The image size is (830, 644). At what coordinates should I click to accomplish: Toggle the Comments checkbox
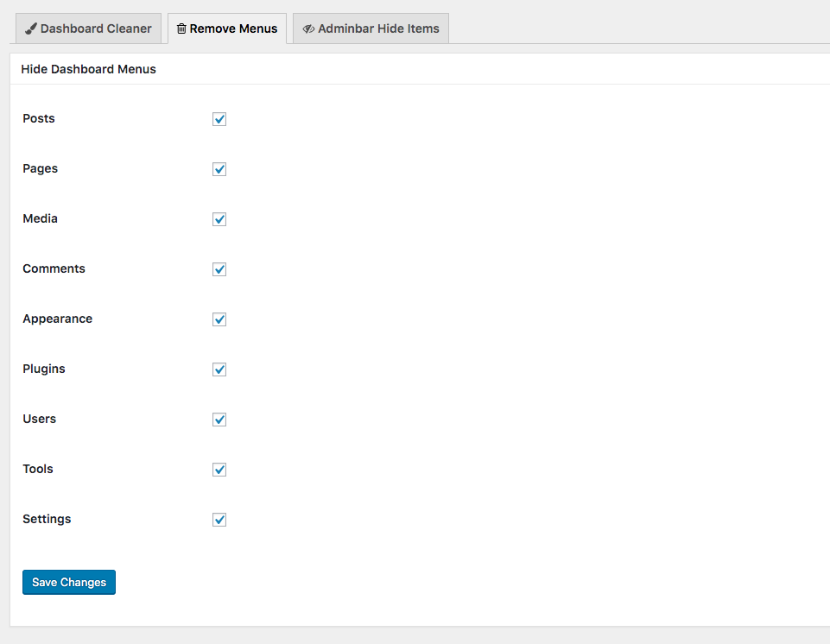pos(219,269)
